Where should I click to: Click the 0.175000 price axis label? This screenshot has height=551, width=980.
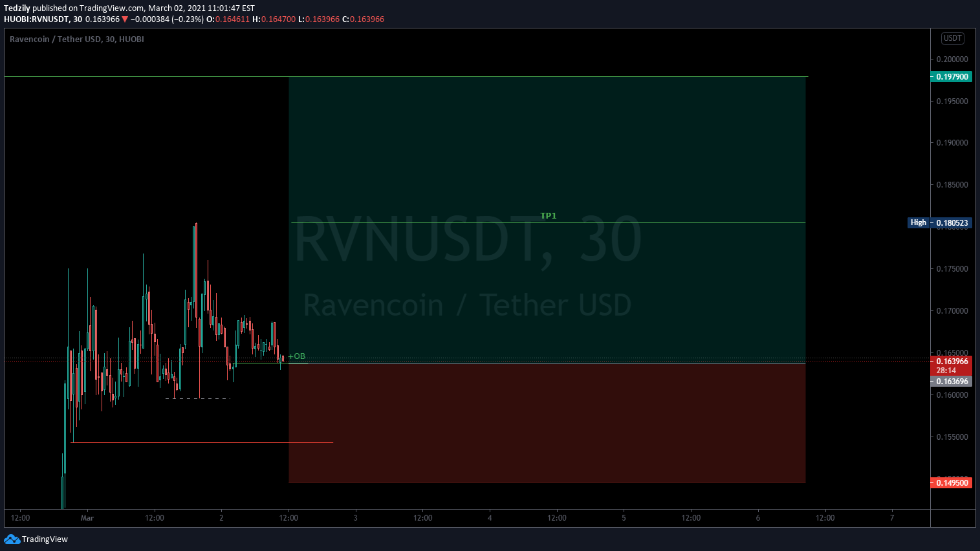click(952, 269)
